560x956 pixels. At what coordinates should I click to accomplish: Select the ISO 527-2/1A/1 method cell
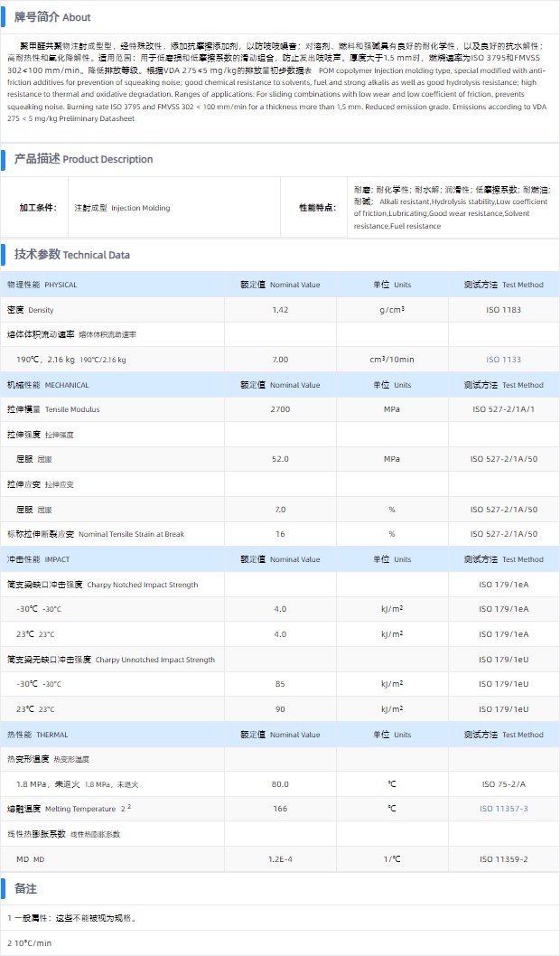(x=503, y=409)
